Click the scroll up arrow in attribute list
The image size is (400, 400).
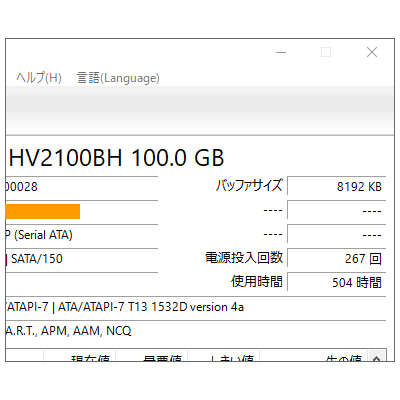coord(377,357)
